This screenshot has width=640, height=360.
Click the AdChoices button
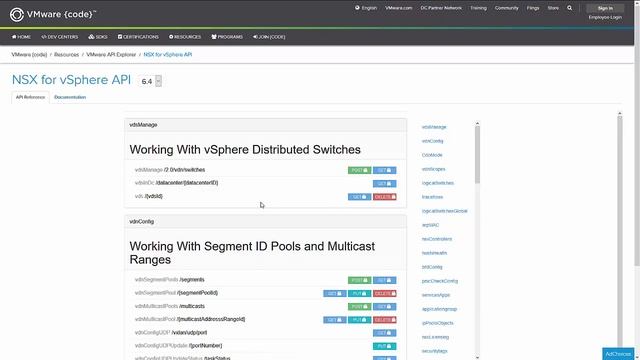click(x=618, y=354)
